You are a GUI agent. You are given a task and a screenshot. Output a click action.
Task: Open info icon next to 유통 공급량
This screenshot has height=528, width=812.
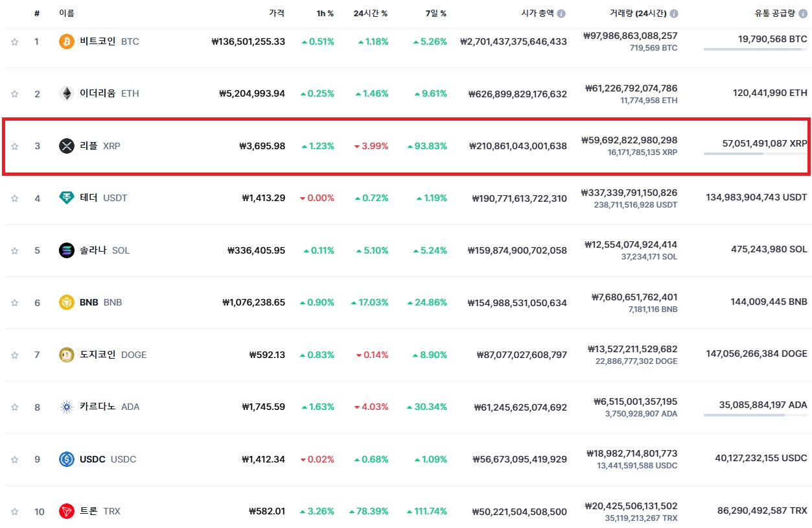[x=803, y=13]
